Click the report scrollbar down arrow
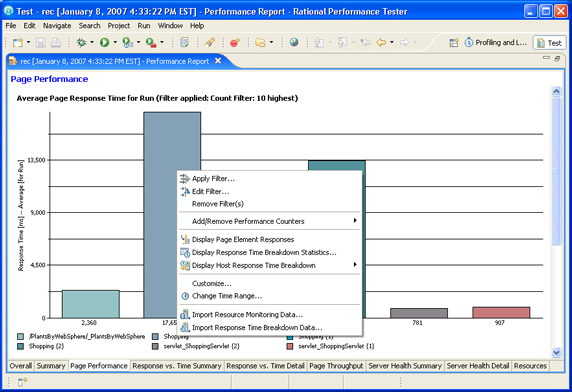The height and width of the screenshot is (392, 572). tap(556, 352)
